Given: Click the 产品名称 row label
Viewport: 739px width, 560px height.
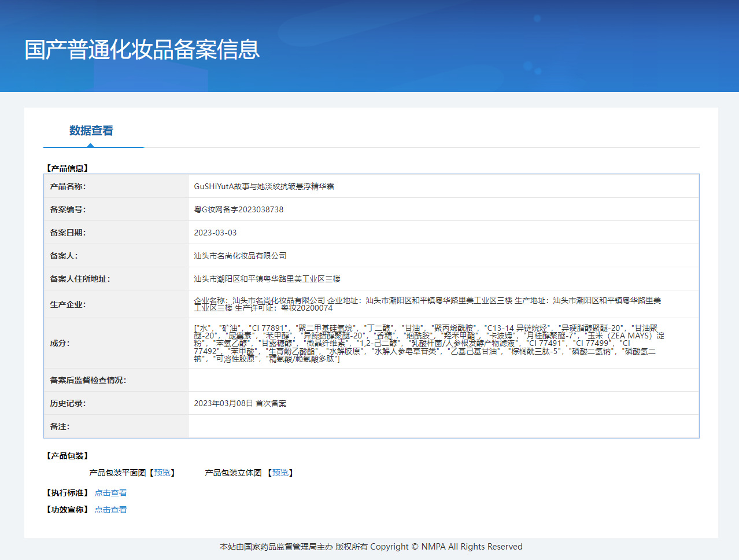Looking at the screenshot, I should pos(68,186).
